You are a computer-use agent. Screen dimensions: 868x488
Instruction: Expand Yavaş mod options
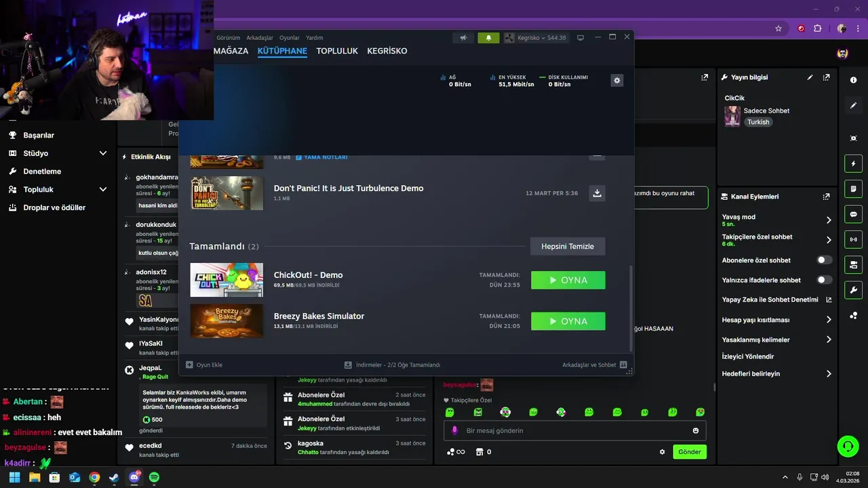coord(829,220)
